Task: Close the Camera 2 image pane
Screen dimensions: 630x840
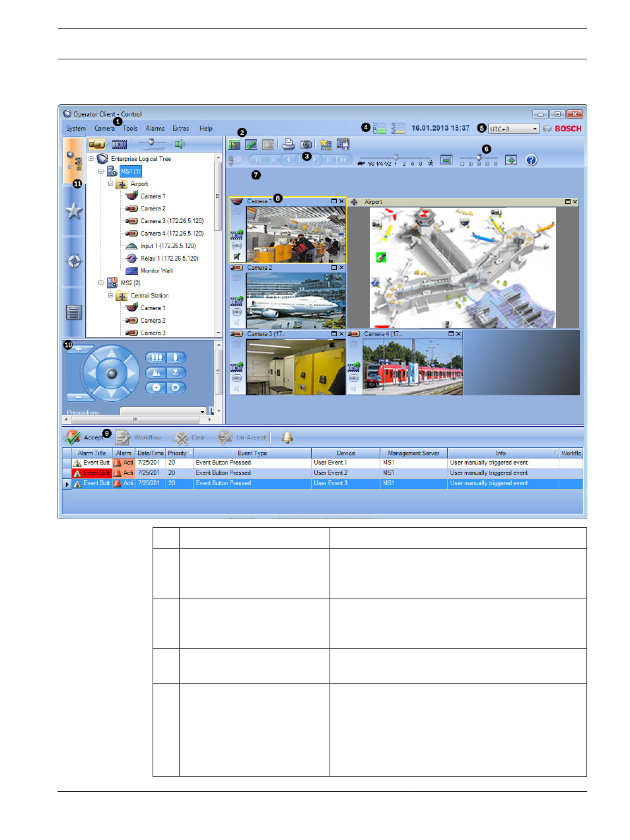Action: click(341, 268)
